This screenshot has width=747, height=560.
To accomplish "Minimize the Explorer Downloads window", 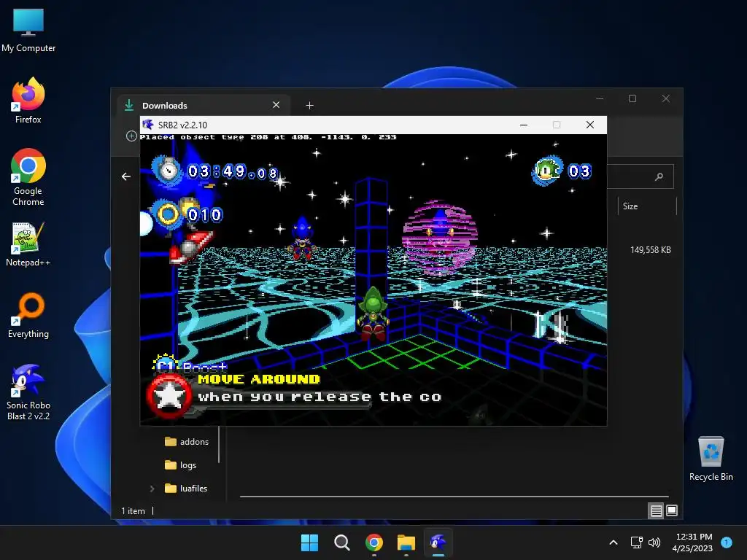I will click(x=600, y=98).
